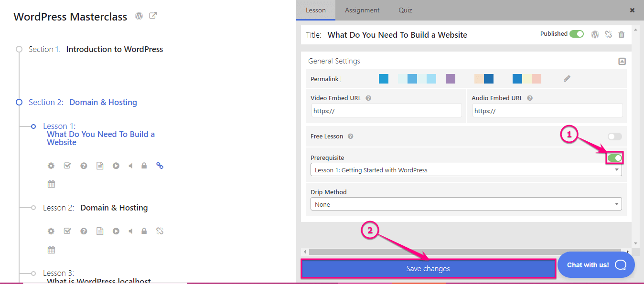The height and width of the screenshot is (284, 644).
Task: Click the WordPress Masterclass course title
Action: [x=70, y=17]
